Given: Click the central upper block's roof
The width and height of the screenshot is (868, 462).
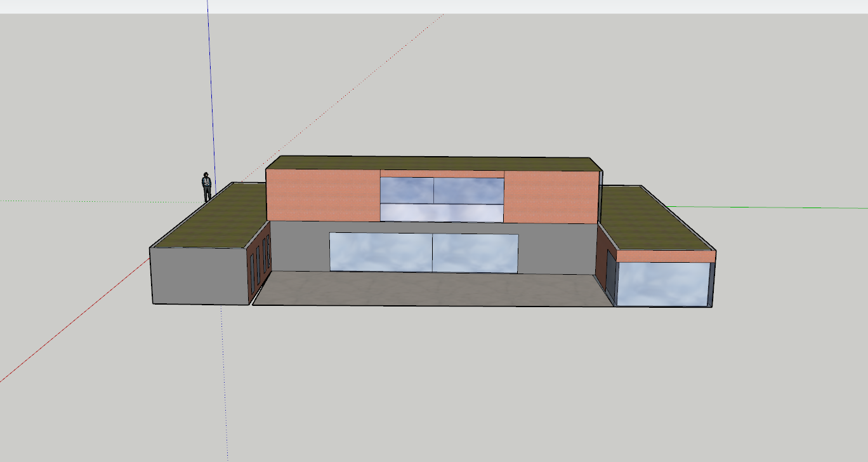Looking at the screenshot, I should 431,164.
